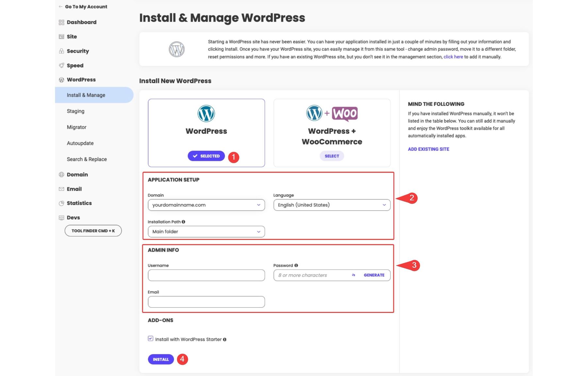Open the Autoupdate page

click(80, 143)
